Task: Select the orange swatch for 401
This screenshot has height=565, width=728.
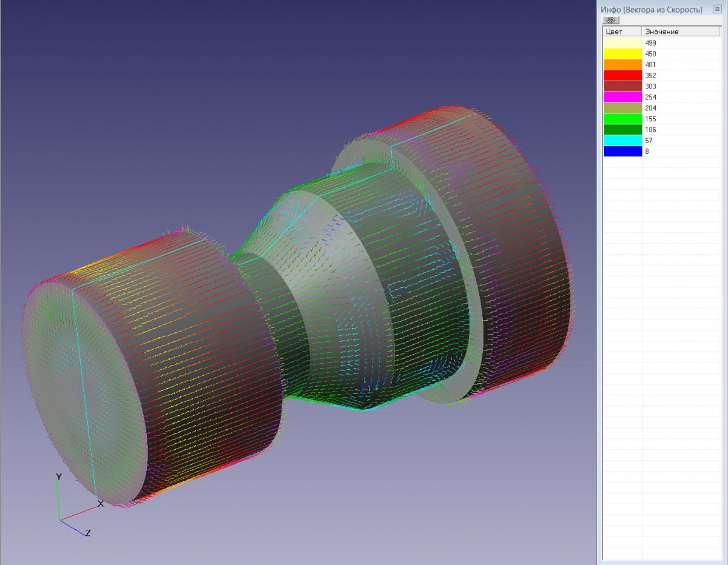Action: click(622, 65)
